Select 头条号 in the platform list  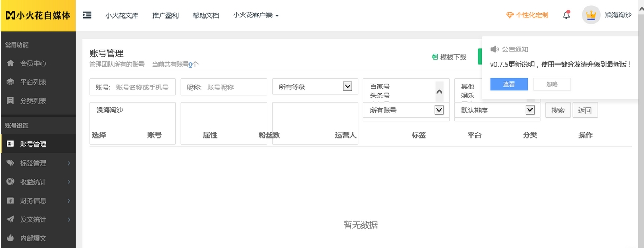tap(380, 96)
